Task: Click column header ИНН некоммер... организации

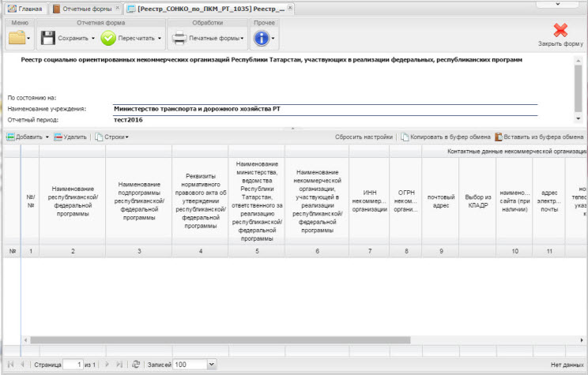Action: [x=369, y=201]
